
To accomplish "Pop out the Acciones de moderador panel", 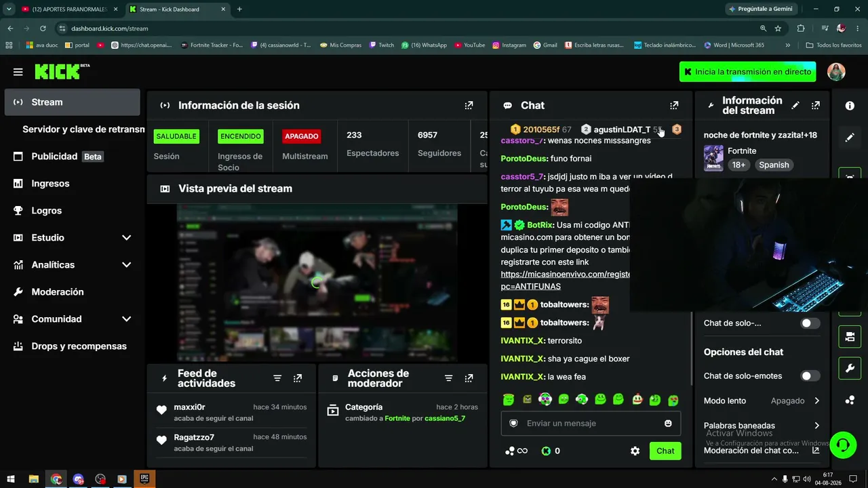I will [x=469, y=378].
